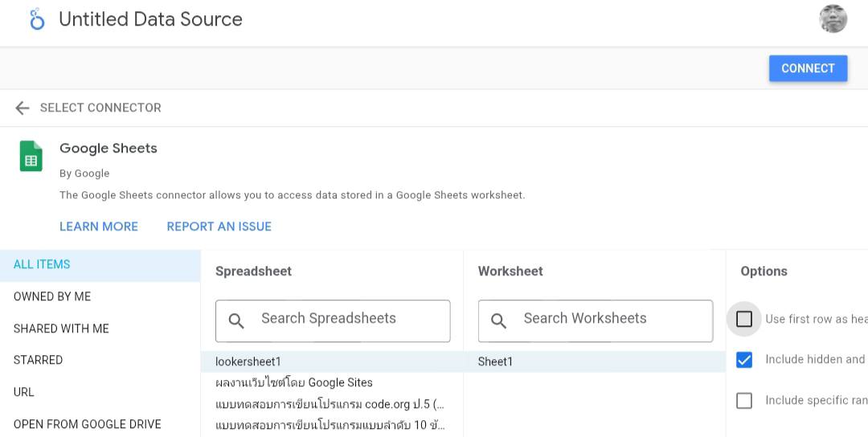The image size is (868, 437).
Task: Click the REPORT AN ISSUE link
Action: click(x=219, y=227)
